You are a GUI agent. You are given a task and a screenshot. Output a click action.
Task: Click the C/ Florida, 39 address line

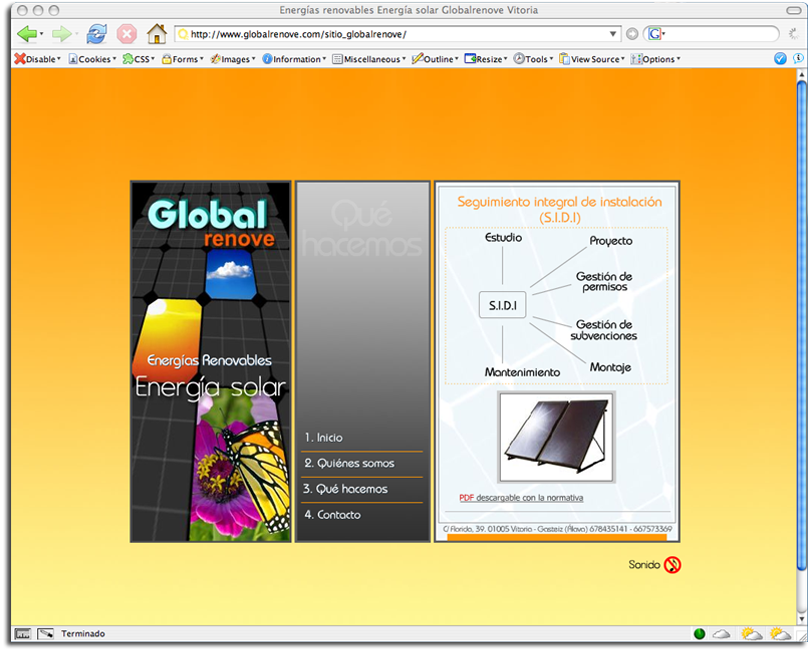click(557, 529)
